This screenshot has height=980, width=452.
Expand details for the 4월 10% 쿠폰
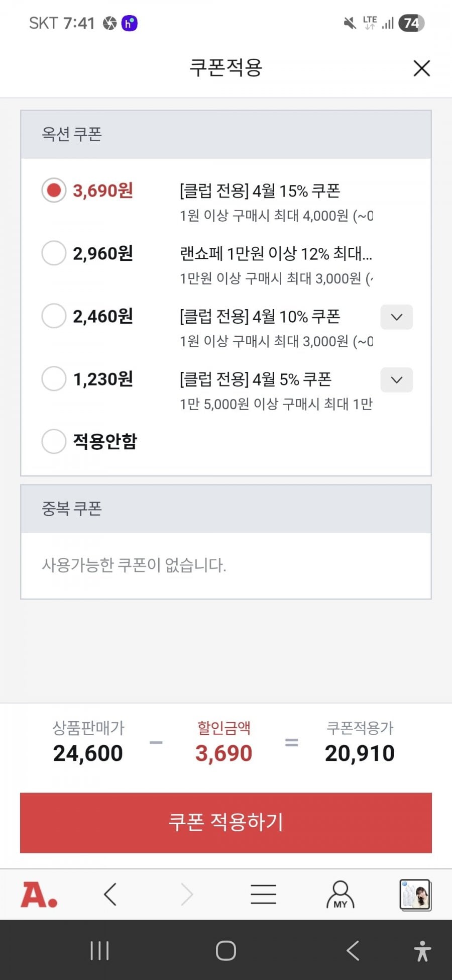[396, 317]
